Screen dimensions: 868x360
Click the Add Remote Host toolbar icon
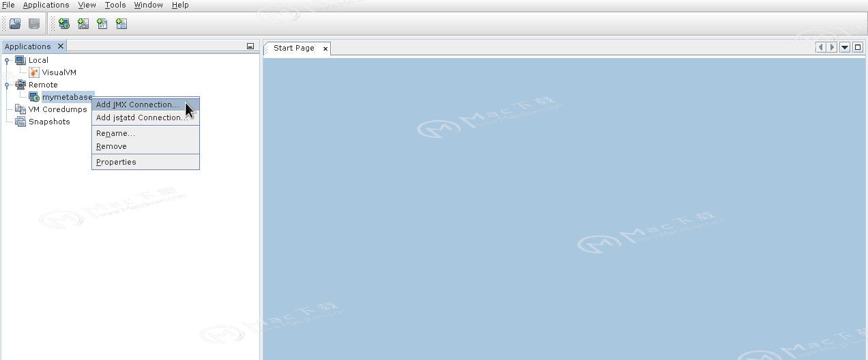pos(64,24)
